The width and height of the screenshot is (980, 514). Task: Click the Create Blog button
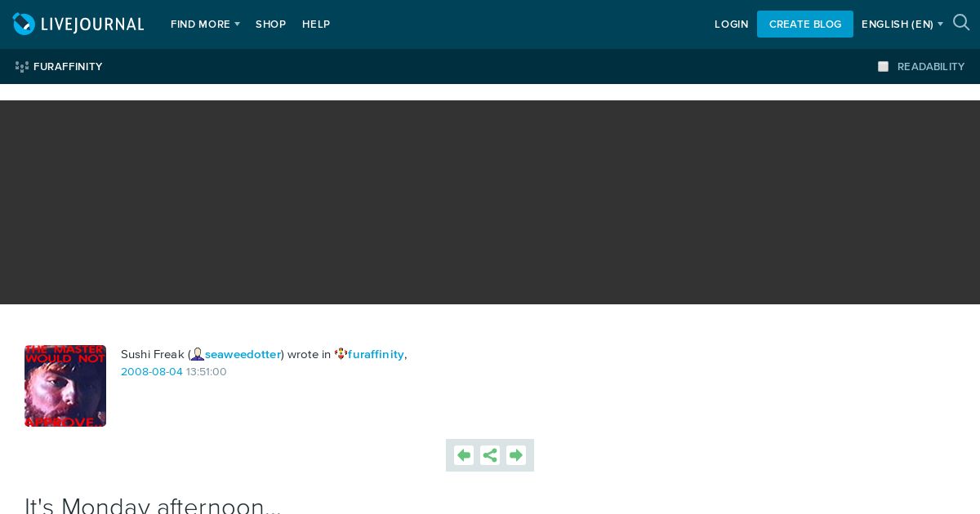[x=805, y=24]
